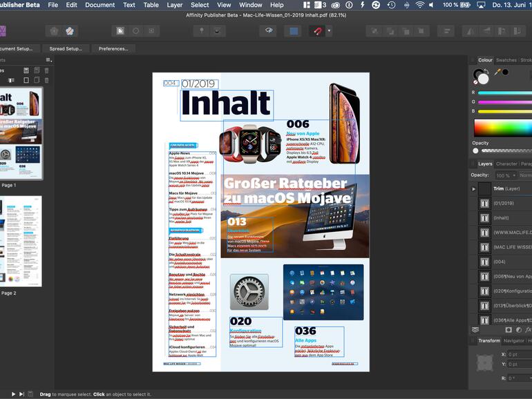Image resolution: width=532 pixels, height=399 pixels.
Task: Click the white fill colour circle
Action: [483, 79]
